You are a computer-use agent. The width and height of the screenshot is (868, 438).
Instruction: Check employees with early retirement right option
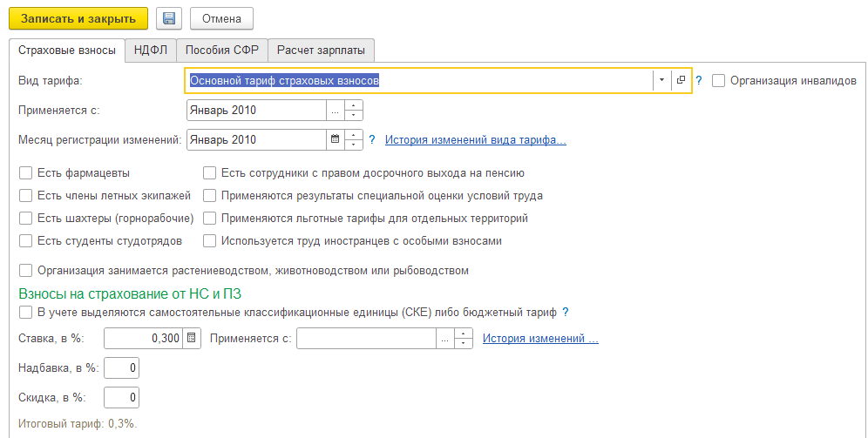209,173
